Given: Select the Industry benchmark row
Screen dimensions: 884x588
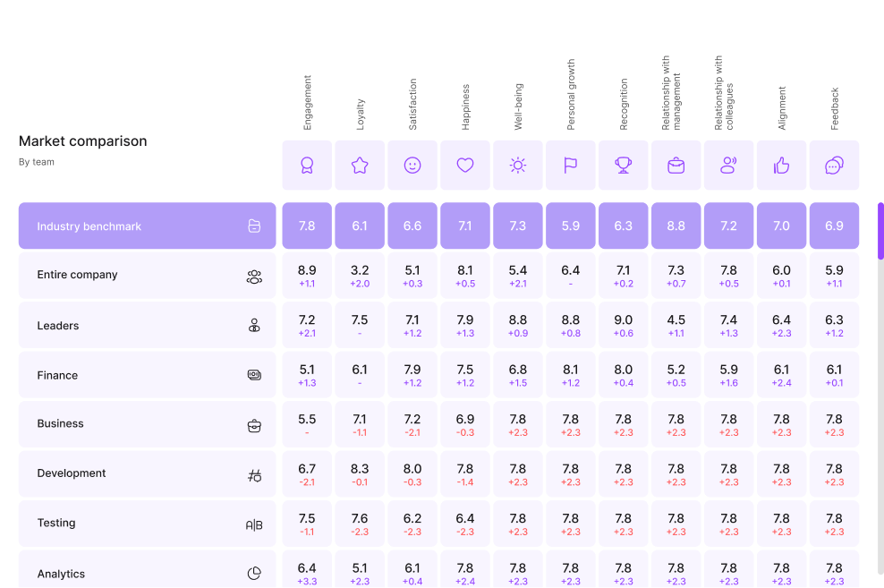Looking at the screenshot, I should pyautogui.click(x=148, y=226).
